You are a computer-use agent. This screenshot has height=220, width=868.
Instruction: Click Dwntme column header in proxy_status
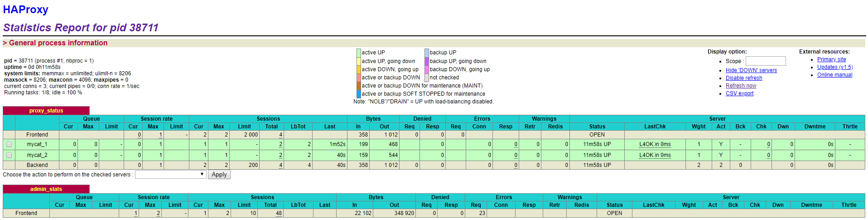(815, 127)
